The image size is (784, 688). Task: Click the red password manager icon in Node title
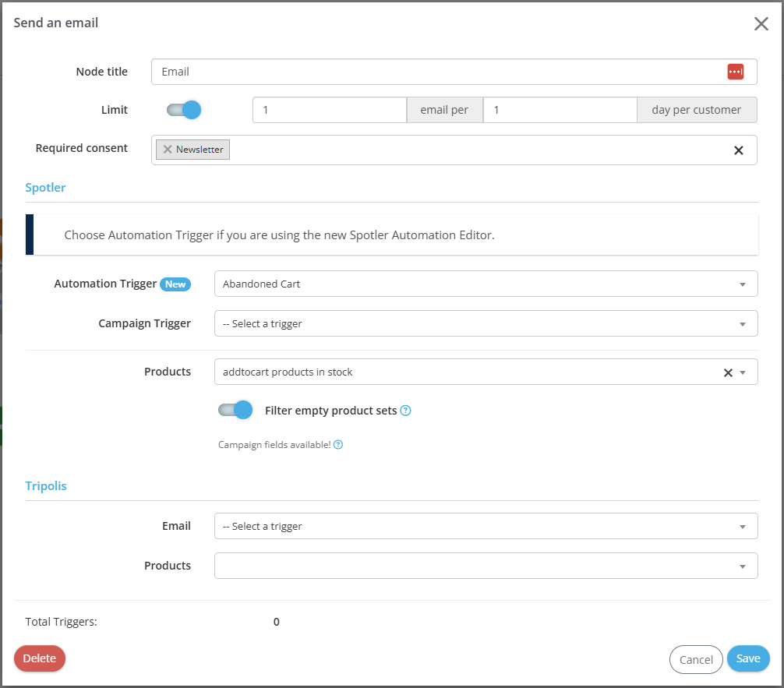point(735,72)
